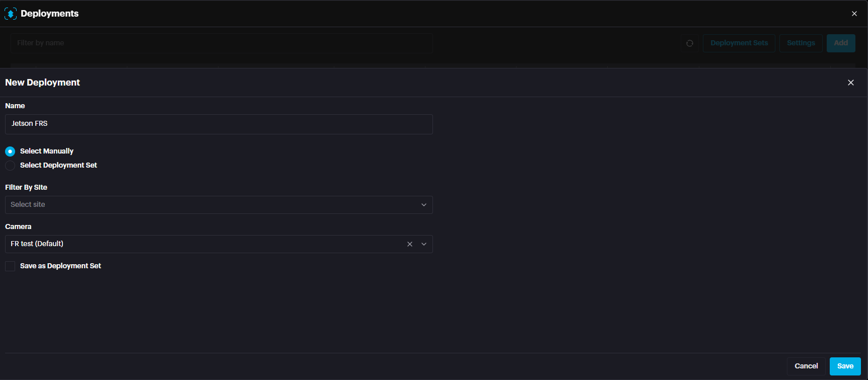This screenshot has width=868, height=380.
Task: Open deployment Settings
Action: coord(801,43)
